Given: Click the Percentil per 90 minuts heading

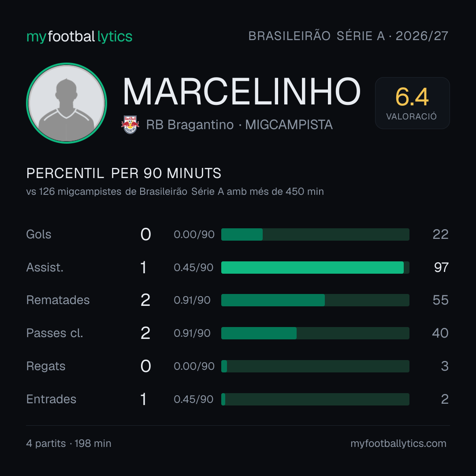Looking at the screenshot, I should [124, 173].
